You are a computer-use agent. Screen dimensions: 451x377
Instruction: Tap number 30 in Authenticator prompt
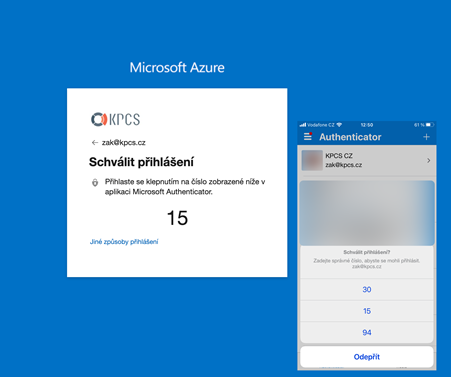[367, 289]
